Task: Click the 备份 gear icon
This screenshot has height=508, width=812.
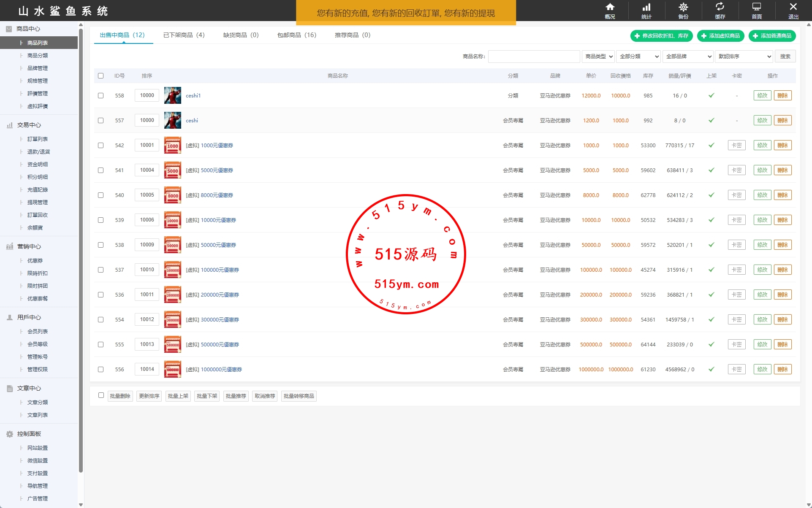Action: tap(683, 7)
